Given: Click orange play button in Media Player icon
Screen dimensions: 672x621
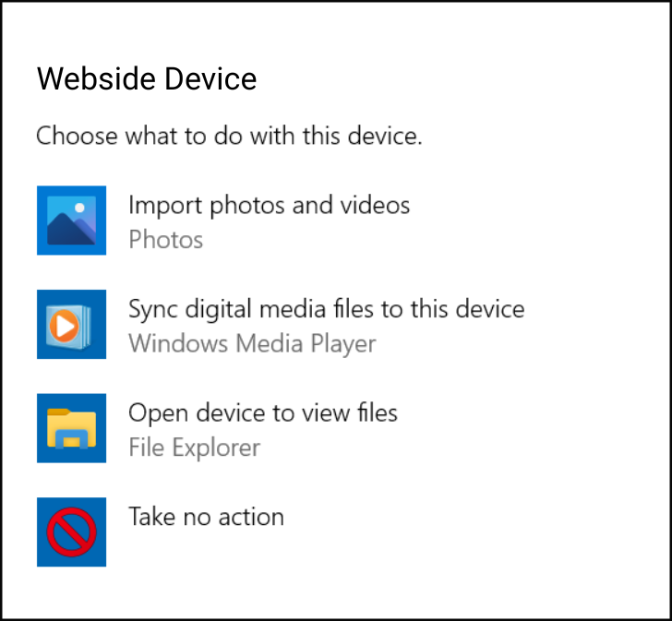Looking at the screenshot, I should pyautogui.click(x=64, y=328).
